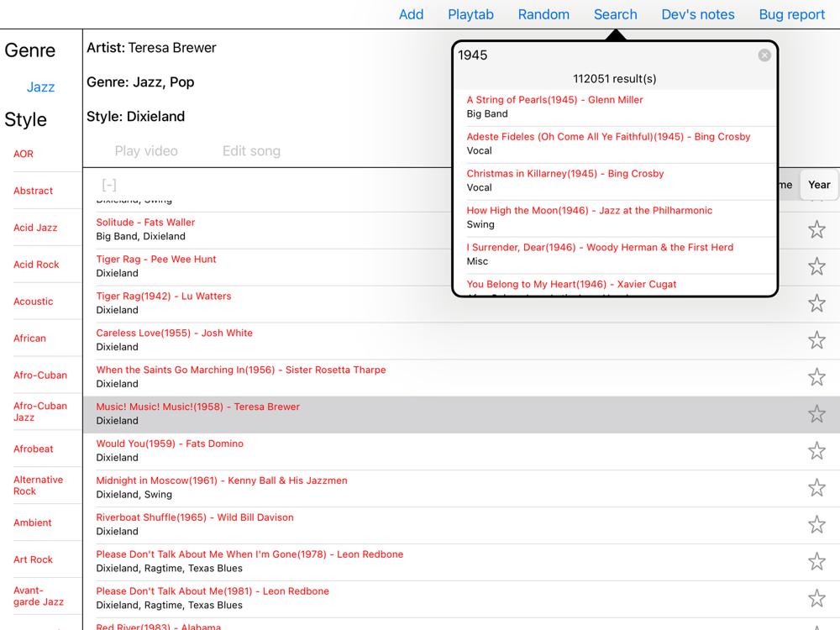Select the Jazz genre

tap(40, 87)
